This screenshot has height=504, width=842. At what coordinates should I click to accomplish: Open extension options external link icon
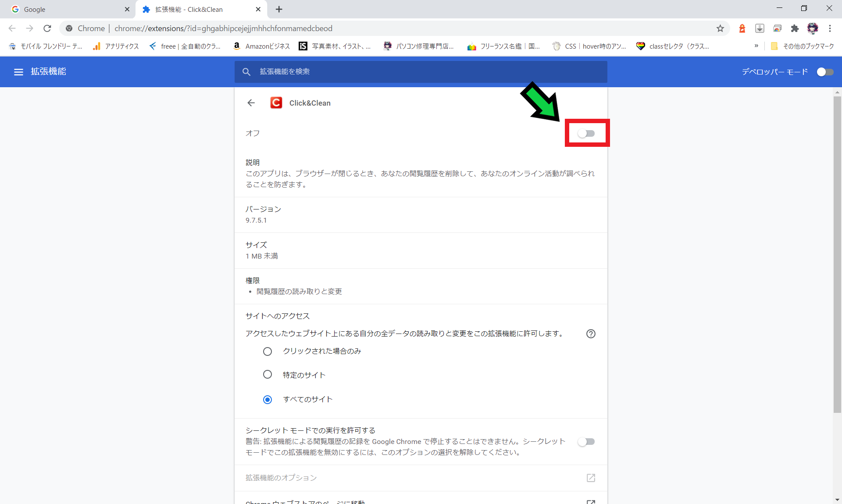point(591,478)
